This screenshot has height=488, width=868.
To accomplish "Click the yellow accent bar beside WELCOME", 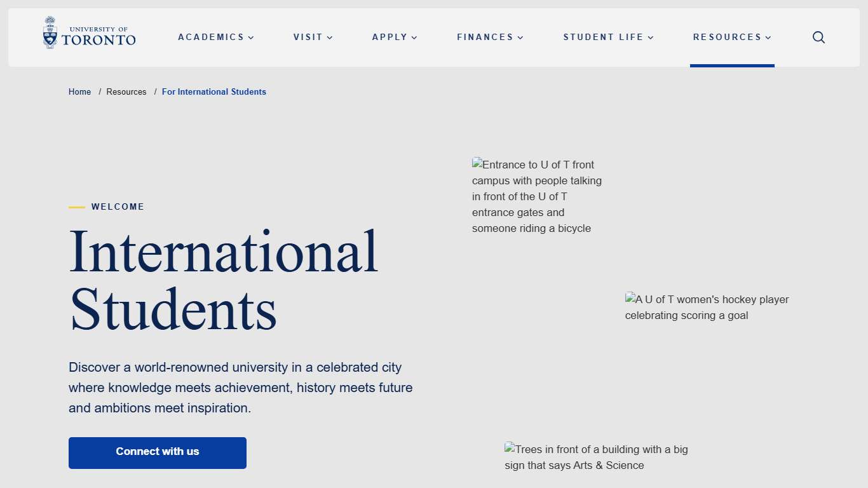I will click(x=77, y=207).
